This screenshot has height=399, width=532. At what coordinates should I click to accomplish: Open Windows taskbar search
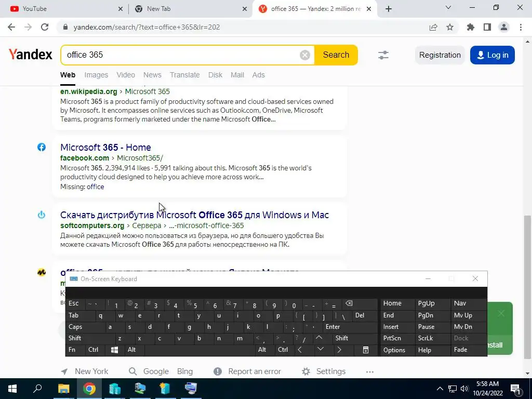(37, 389)
